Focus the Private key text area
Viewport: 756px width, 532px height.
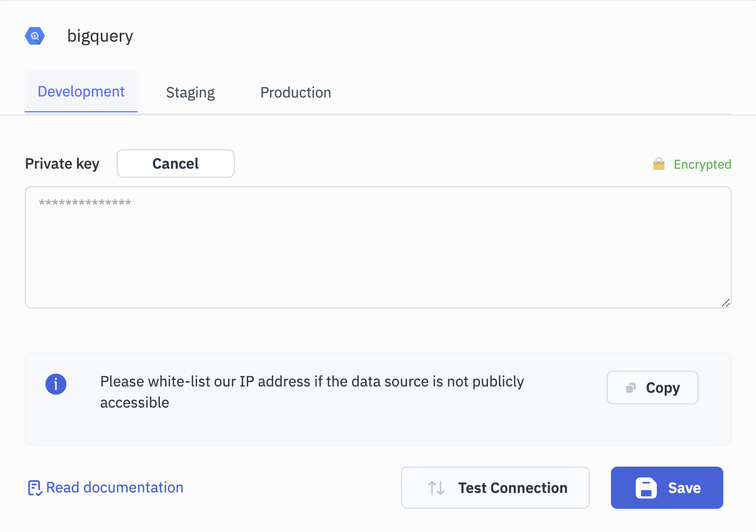(378, 247)
